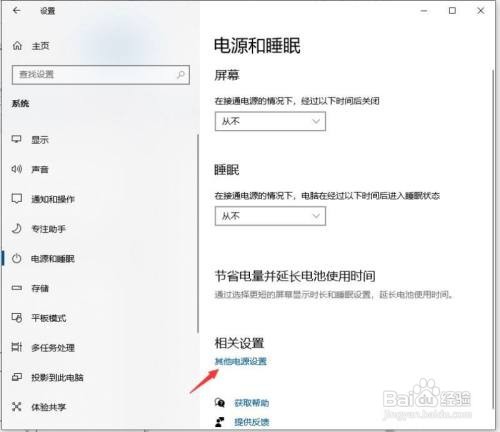Click the 节省电量并延长电池使用时间 heading
The height and width of the screenshot is (432, 500).
[295, 276]
